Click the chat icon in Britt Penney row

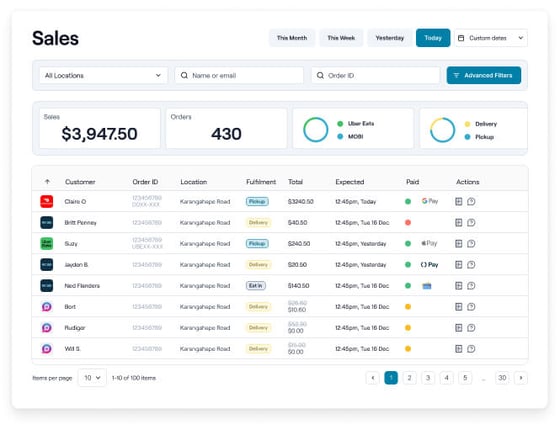click(x=471, y=222)
